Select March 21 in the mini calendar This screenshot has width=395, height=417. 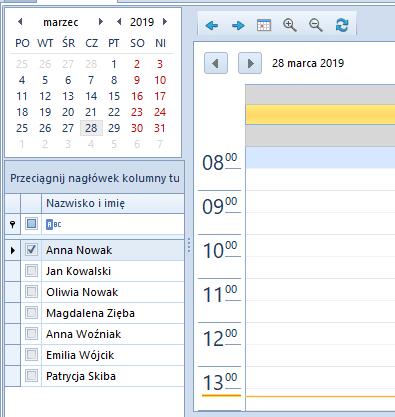tap(91, 112)
